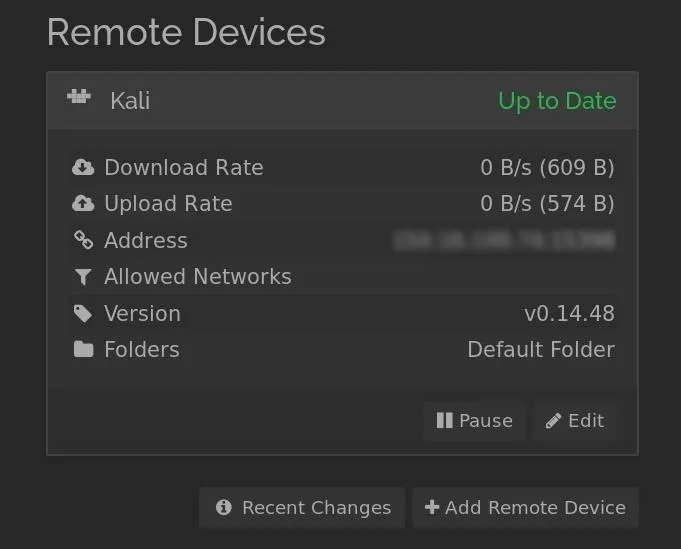This screenshot has width=681, height=549.
Task: Click the Address chain-link icon
Action: (83, 240)
